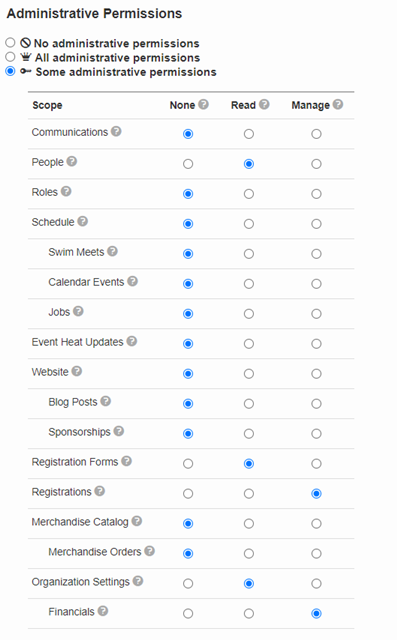Set Jobs permission to Manage
This screenshot has width=397, height=640.
316,313
